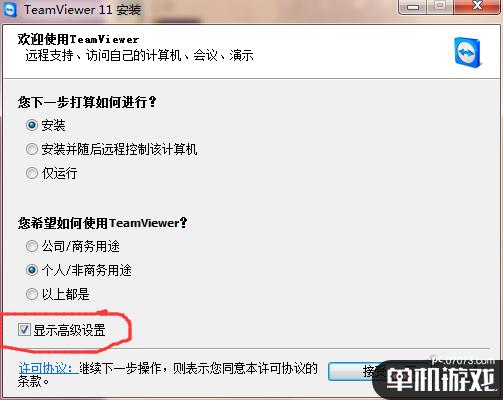Click the TeamViewer 11 安装 title text
Screen dimensions: 503x400
pos(83,9)
